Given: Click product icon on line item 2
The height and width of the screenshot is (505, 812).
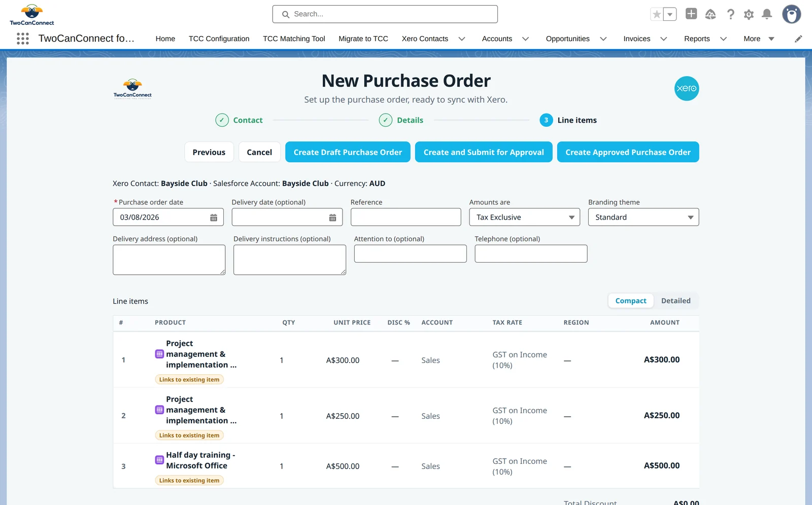Looking at the screenshot, I should pos(159,410).
